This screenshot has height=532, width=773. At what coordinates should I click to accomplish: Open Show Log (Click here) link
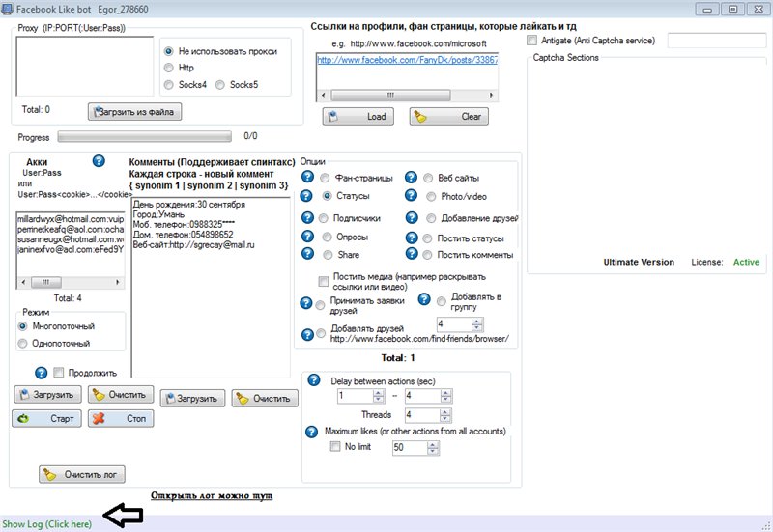[46, 524]
